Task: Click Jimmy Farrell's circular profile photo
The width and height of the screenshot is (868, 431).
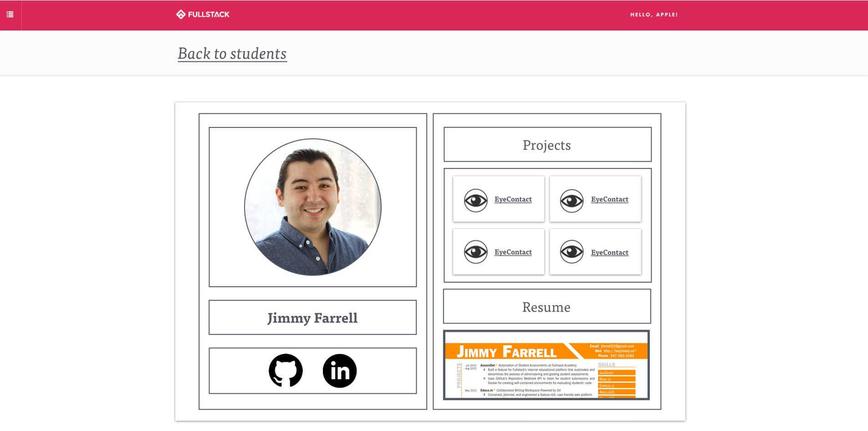Action: click(312, 207)
